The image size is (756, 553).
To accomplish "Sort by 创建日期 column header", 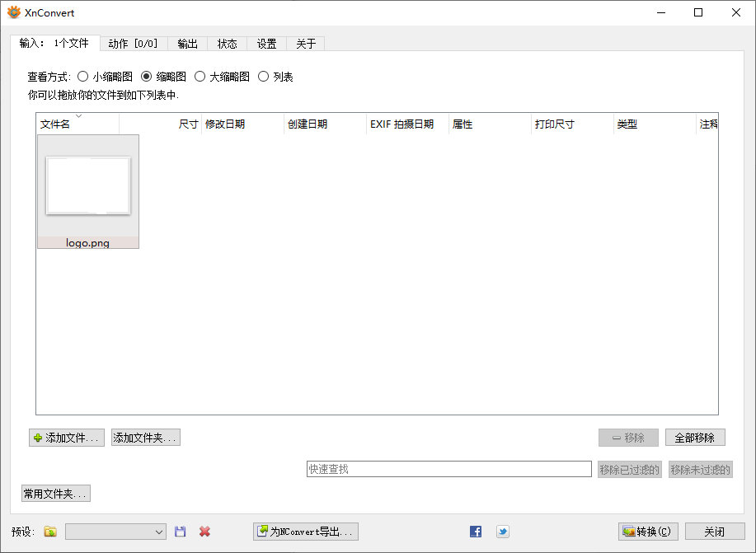I will coord(325,124).
